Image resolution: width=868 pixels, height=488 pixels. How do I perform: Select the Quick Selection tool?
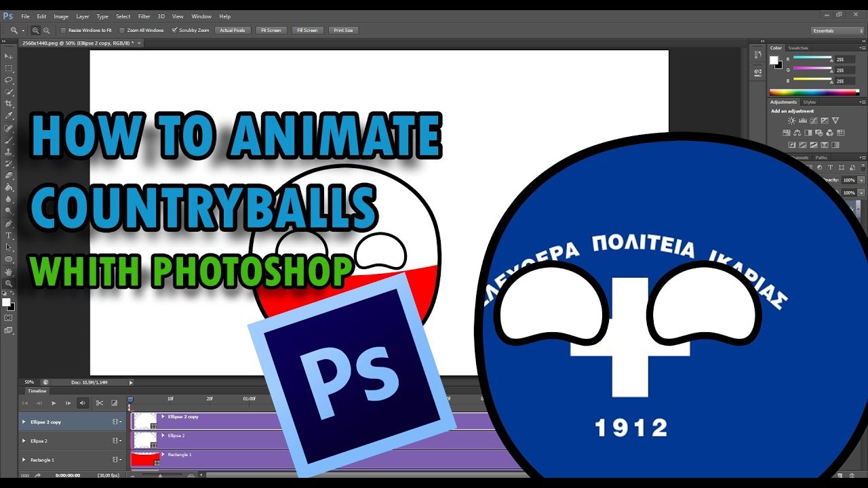click(x=9, y=91)
